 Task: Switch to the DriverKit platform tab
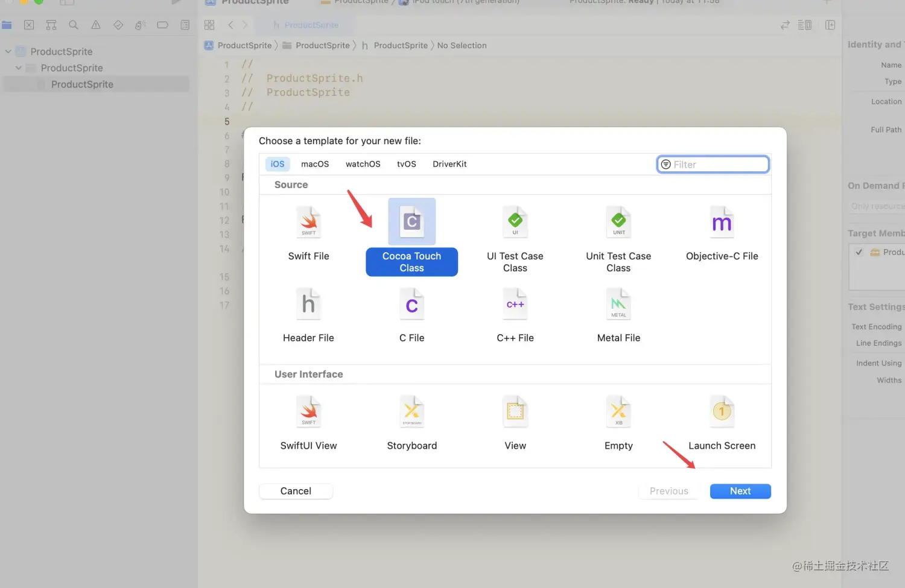449,164
